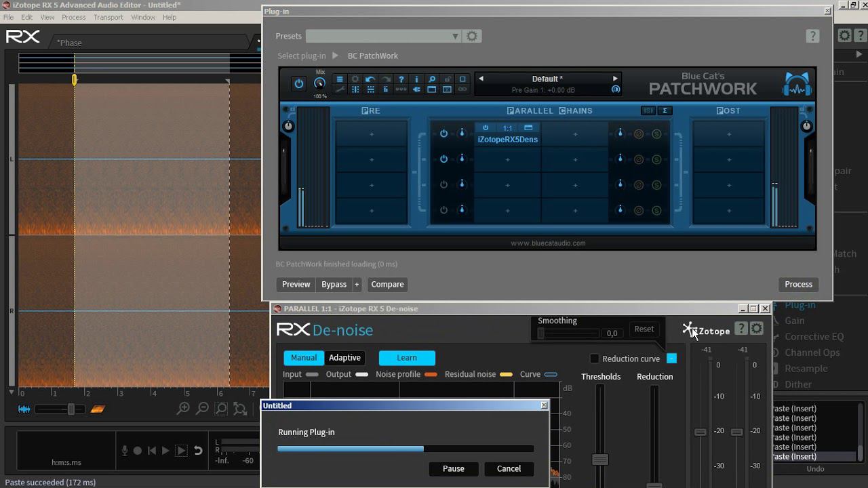This screenshot has width=868, height=488.
Task: Open the Edit menu
Action: (26, 17)
